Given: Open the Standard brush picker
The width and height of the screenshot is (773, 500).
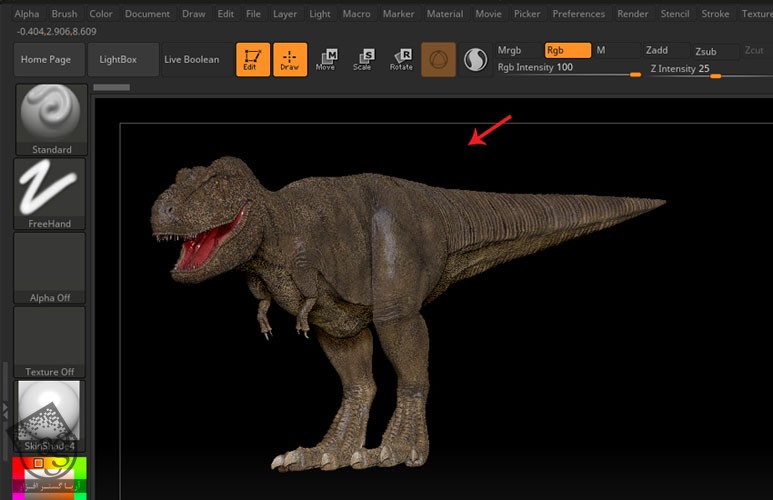Looking at the screenshot, I should (50, 119).
